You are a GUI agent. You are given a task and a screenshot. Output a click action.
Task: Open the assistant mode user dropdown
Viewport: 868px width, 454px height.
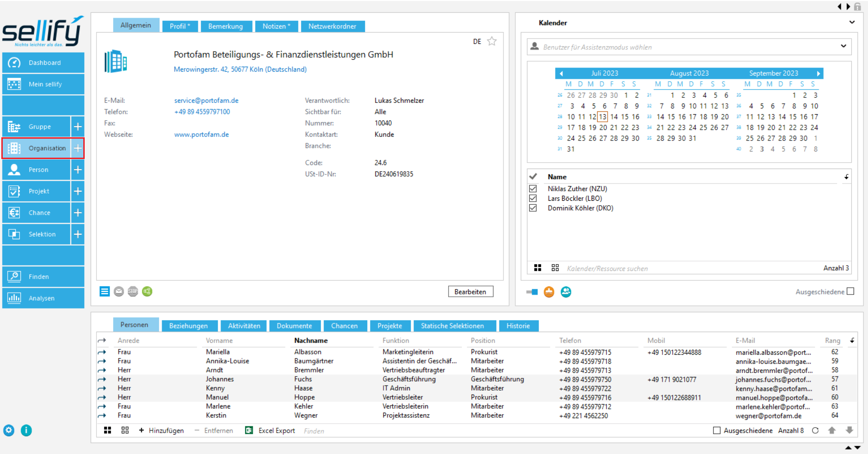click(843, 46)
